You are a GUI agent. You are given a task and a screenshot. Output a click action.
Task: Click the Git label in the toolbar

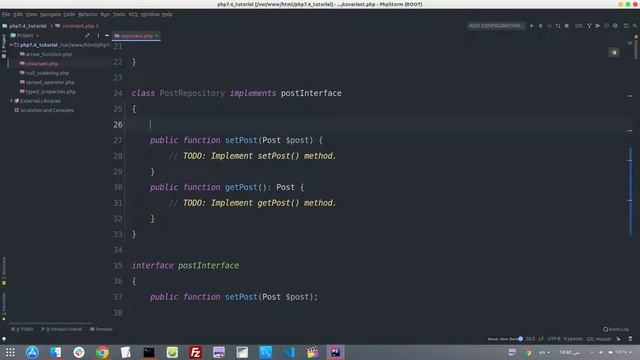pos(579,26)
